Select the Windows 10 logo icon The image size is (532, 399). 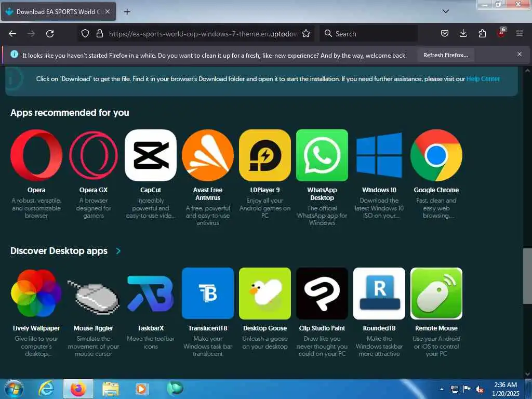(379, 155)
